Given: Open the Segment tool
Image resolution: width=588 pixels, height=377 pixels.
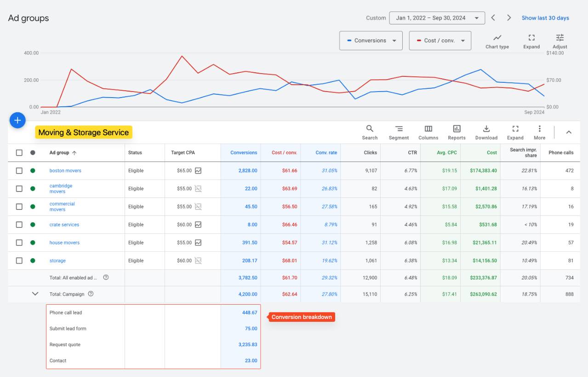Looking at the screenshot, I should click(x=399, y=133).
